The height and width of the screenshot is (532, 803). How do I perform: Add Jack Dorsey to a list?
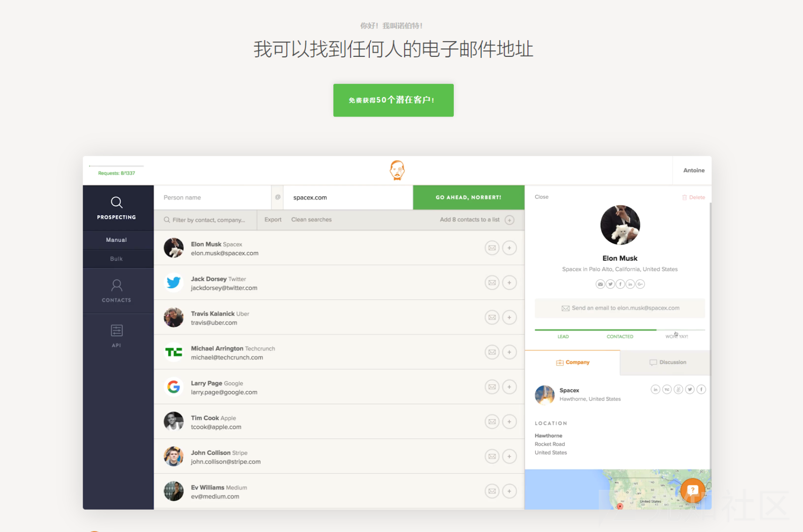[509, 283]
